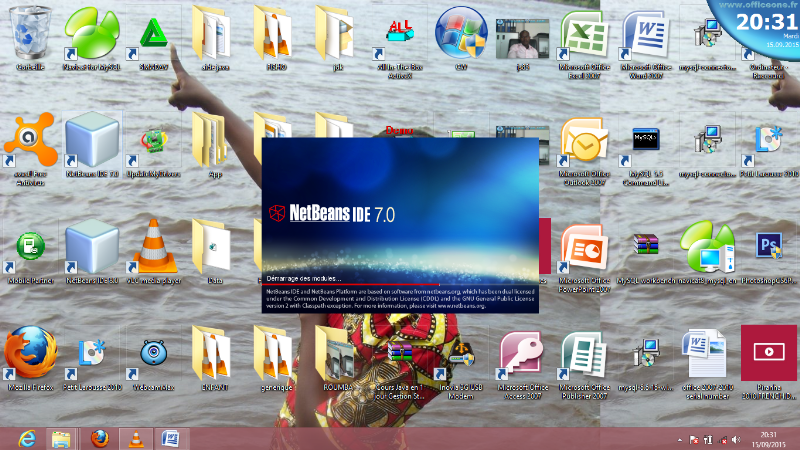Select the CW Windows shield icon
The width and height of the screenshot is (800, 450).
[x=461, y=38]
